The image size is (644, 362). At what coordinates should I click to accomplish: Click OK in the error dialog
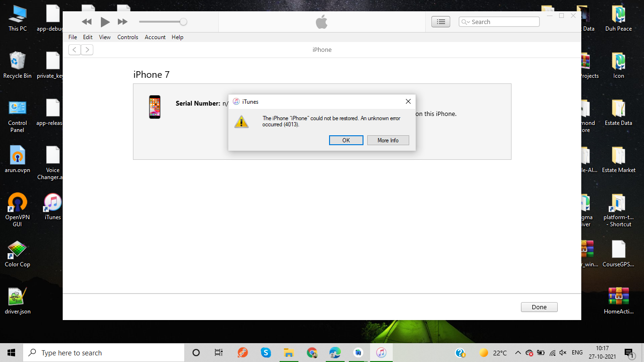tap(346, 140)
